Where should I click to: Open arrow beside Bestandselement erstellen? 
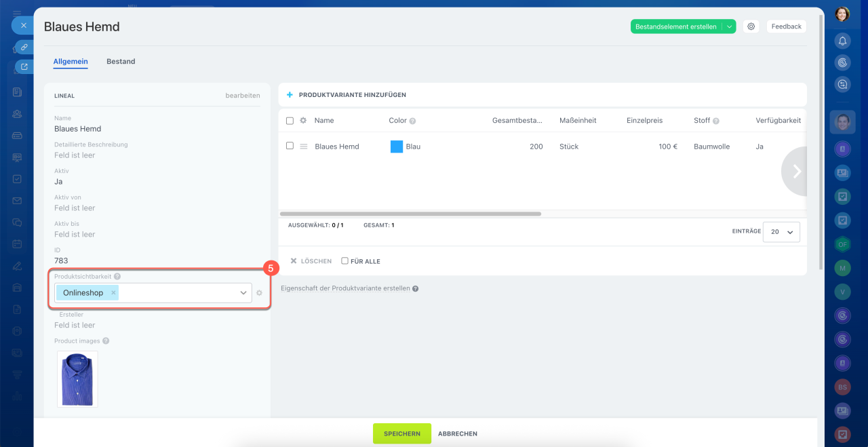point(729,26)
